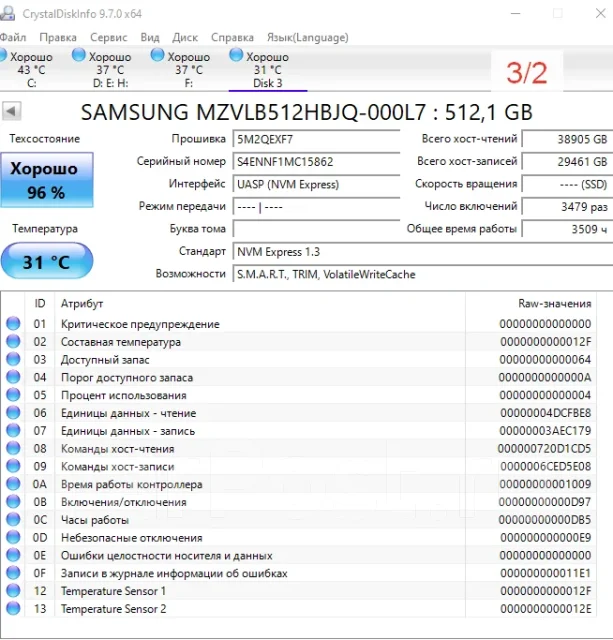Click status icon for 09 Команды хост-записи

coord(13,466)
